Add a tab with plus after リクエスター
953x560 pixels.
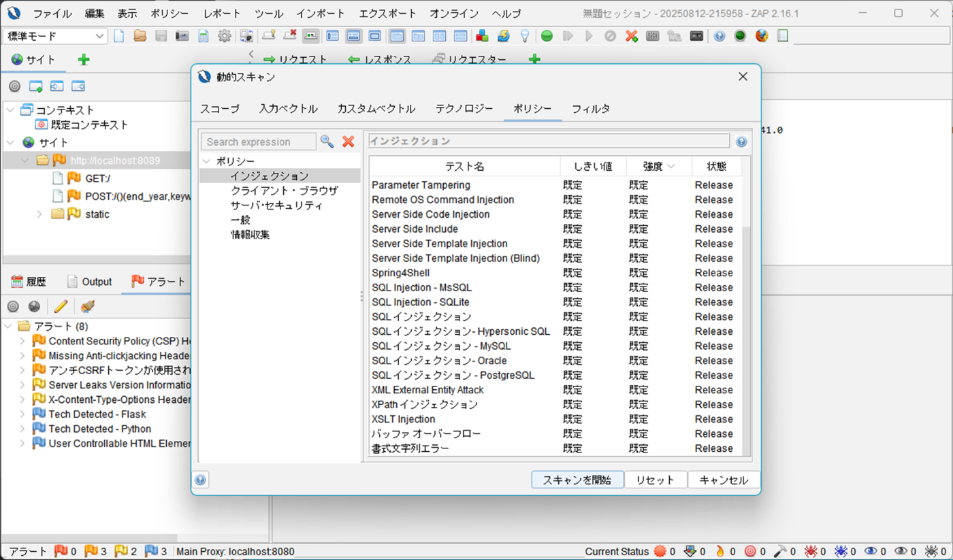pyautogui.click(x=534, y=60)
